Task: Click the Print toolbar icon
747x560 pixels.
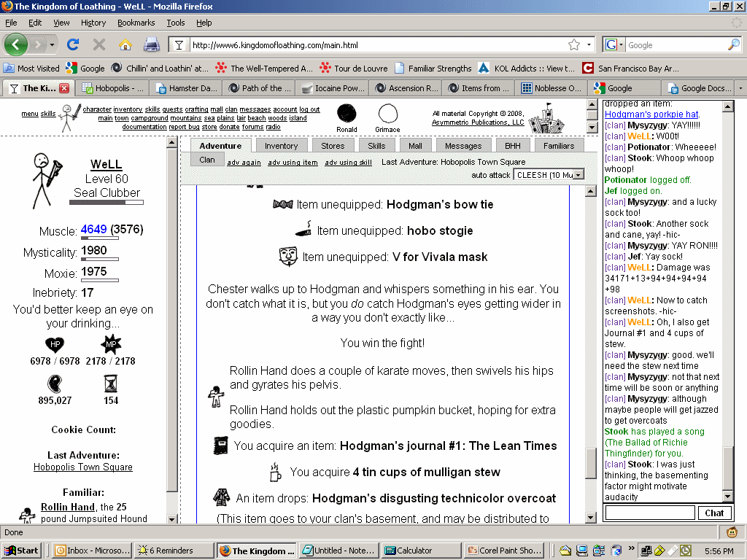Action: tap(151, 44)
